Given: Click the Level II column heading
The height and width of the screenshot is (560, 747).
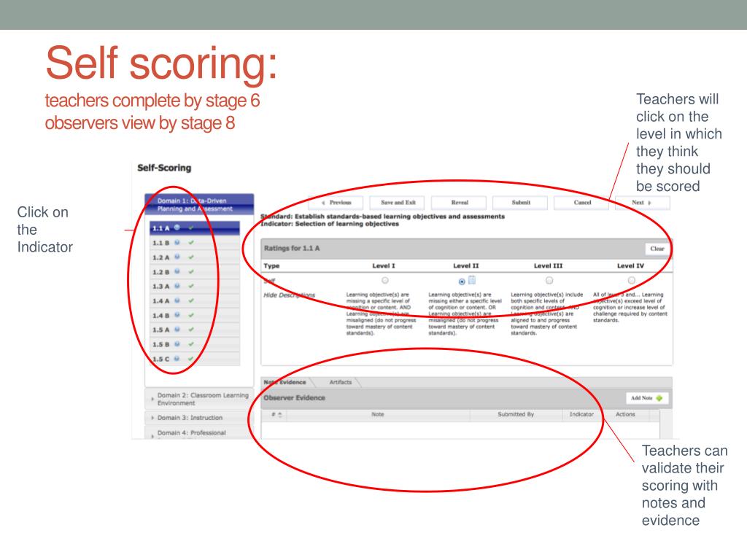Looking at the screenshot, I should pos(466,265).
